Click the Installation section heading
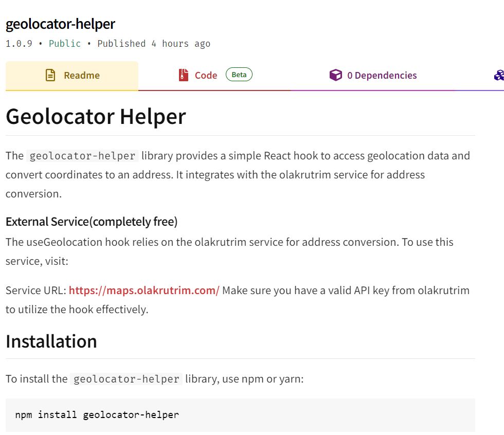Screen dimensions: 504x435 (51, 341)
